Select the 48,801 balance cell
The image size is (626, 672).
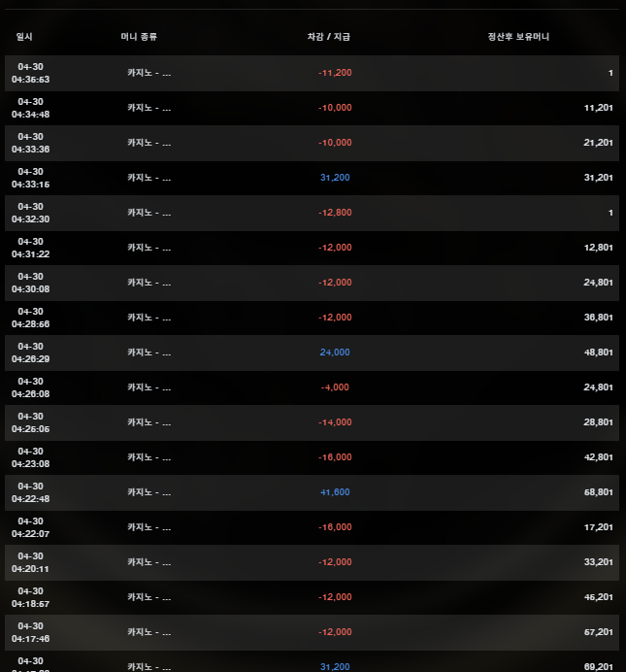pos(598,353)
